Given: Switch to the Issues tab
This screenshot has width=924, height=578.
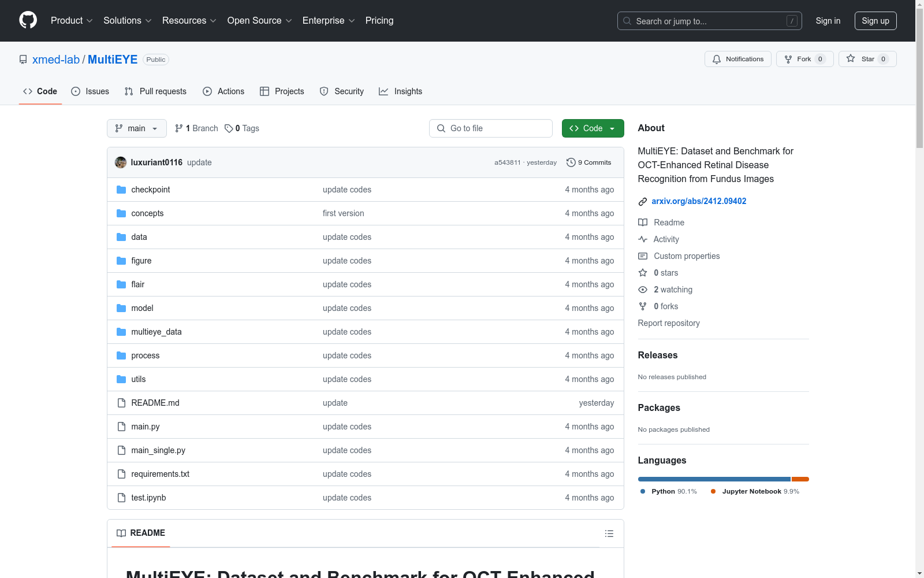Looking at the screenshot, I should [x=90, y=91].
